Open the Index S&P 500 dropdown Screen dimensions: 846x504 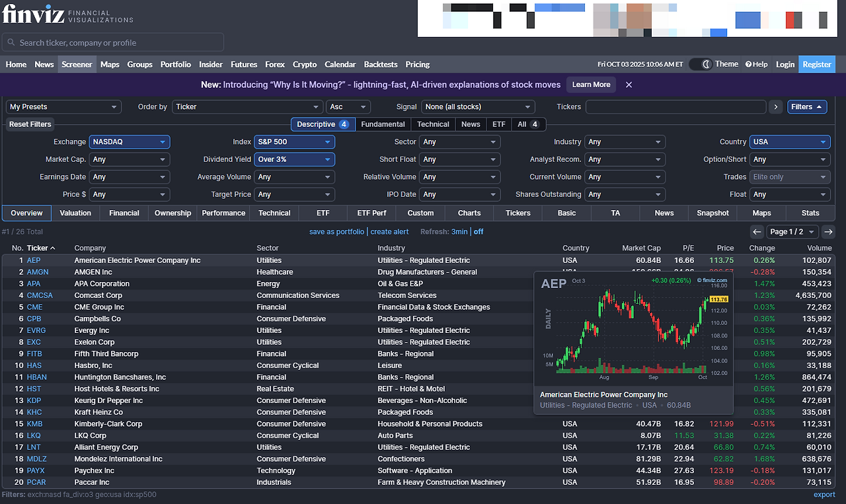click(294, 141)
